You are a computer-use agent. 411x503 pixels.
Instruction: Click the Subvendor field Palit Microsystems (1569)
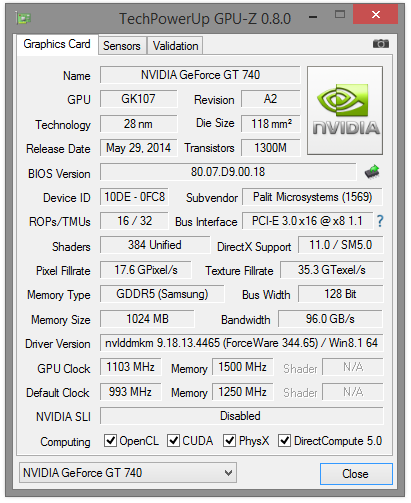[x=312, y=197]
